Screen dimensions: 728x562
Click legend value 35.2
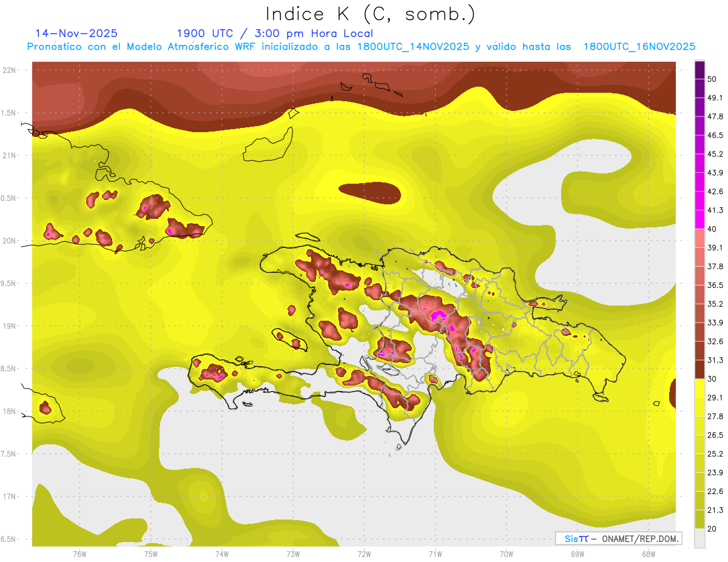715,304
